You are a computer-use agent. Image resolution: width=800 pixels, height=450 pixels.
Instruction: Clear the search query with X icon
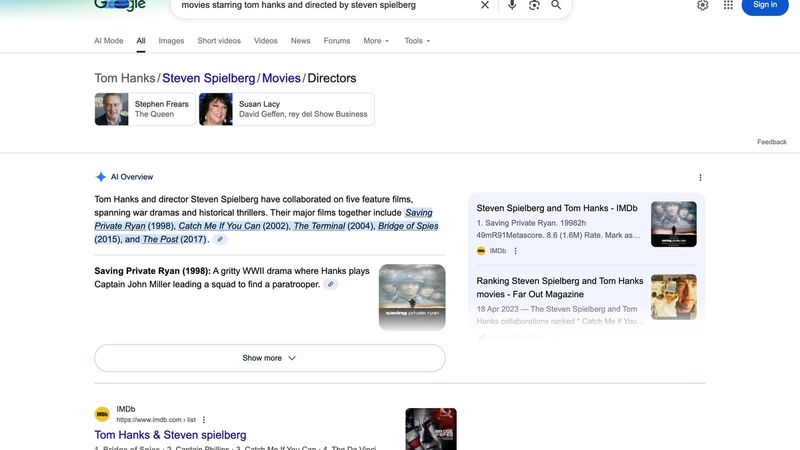(485, 5)
